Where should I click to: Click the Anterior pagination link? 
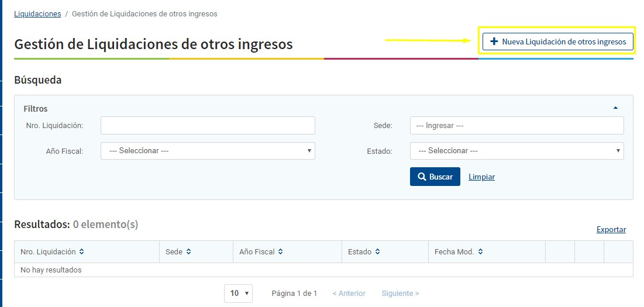[x=349, y=294]
